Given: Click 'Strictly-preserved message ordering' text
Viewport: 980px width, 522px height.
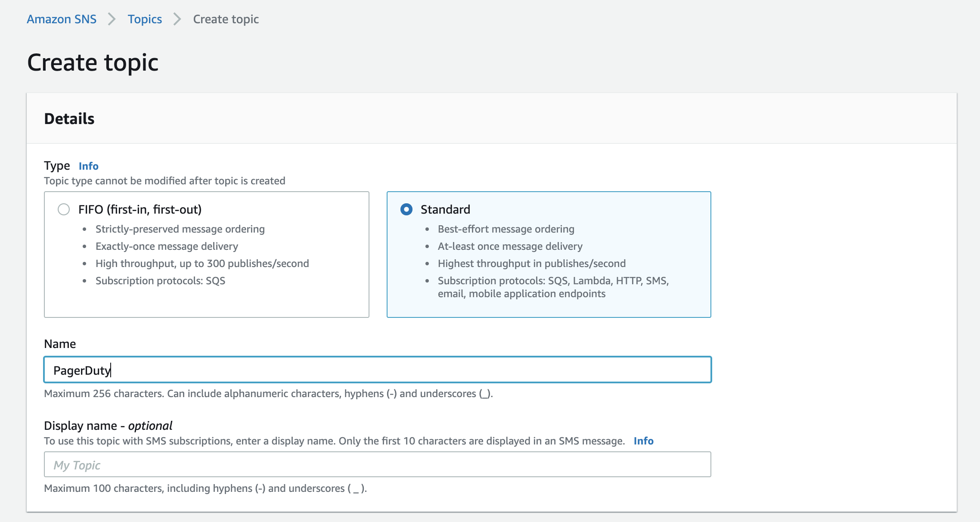Looking at the screenshot, I should click(x=180, y=229).
